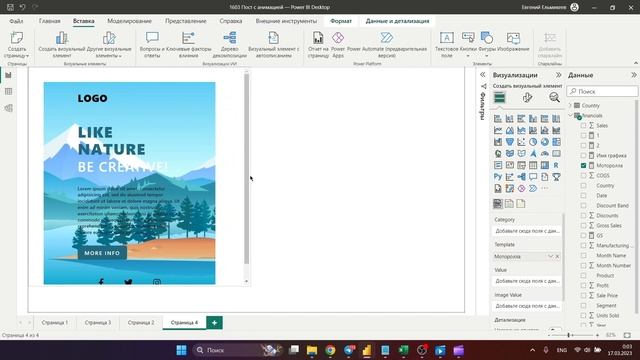
Task: Open the Формат ribbon tab
Action: 341,21
